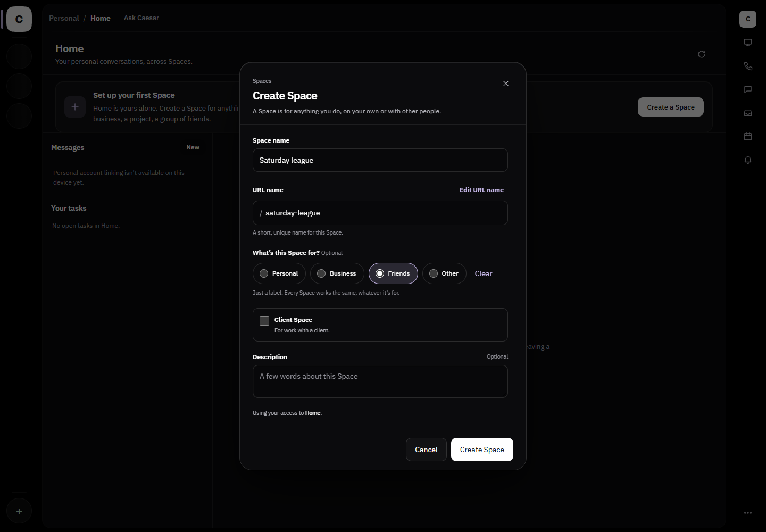Focus the Space name input field
Image resolution: width=766 pixels, height=532 pixels.
[380, 160]
